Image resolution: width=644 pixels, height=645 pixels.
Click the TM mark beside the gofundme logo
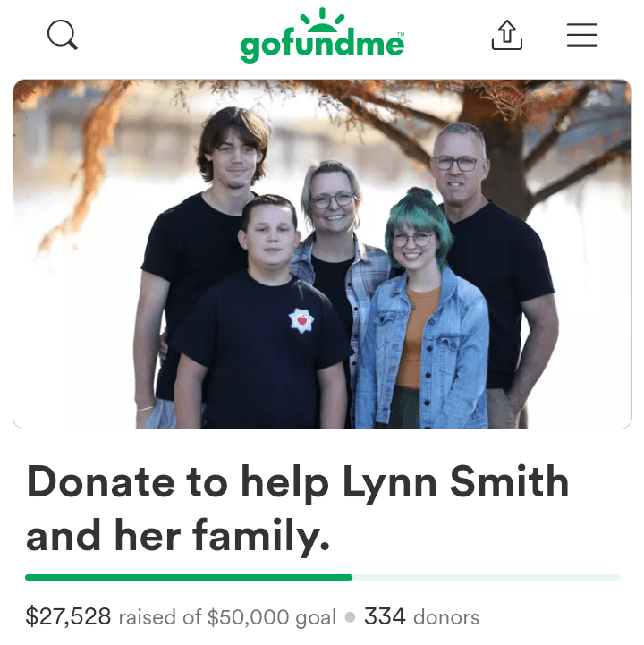point(401,34)
